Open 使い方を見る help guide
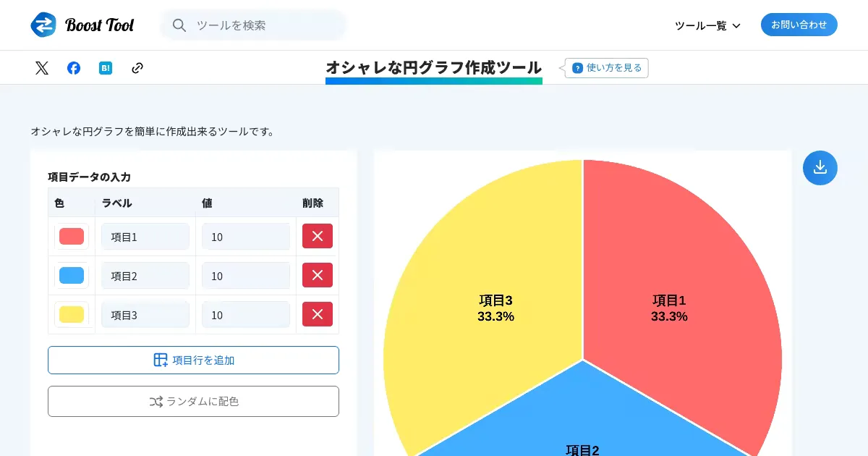868x456 pixels. click(607, 68)
